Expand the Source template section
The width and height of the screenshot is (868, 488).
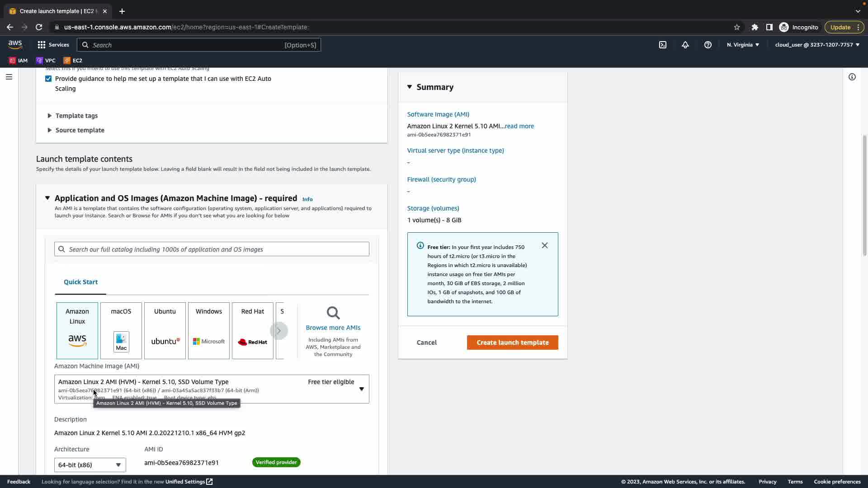(x=79, y=130)
